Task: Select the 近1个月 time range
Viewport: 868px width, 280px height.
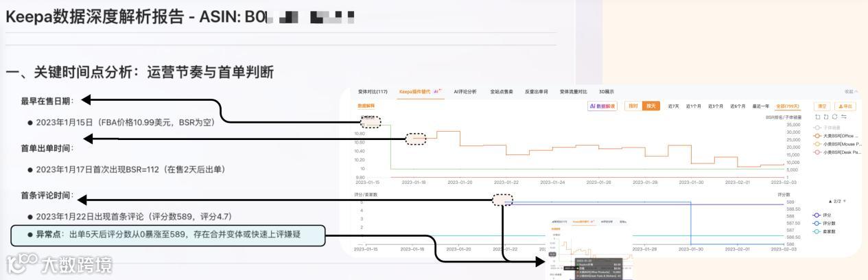Action: [694, 106]
